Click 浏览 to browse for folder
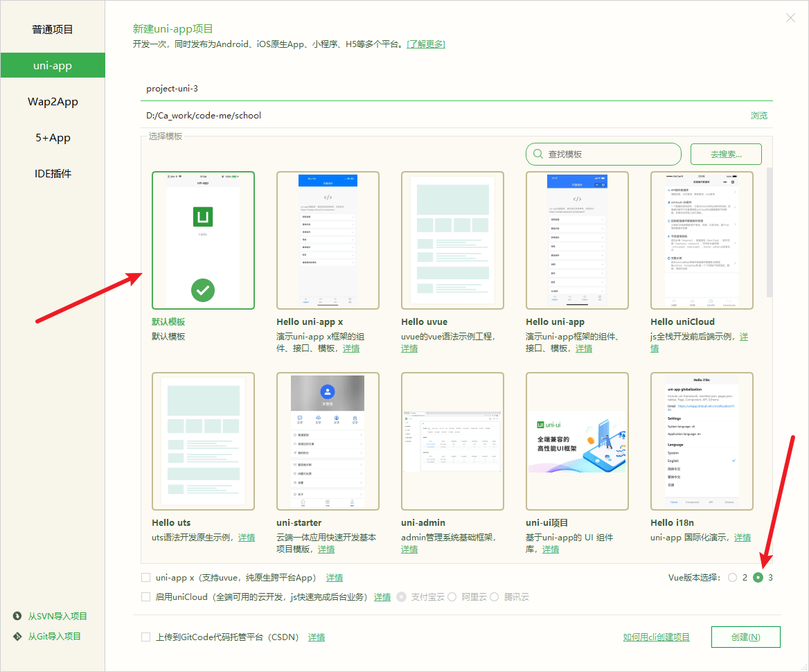This screenshot has width=809, height=672. point(758,116)
